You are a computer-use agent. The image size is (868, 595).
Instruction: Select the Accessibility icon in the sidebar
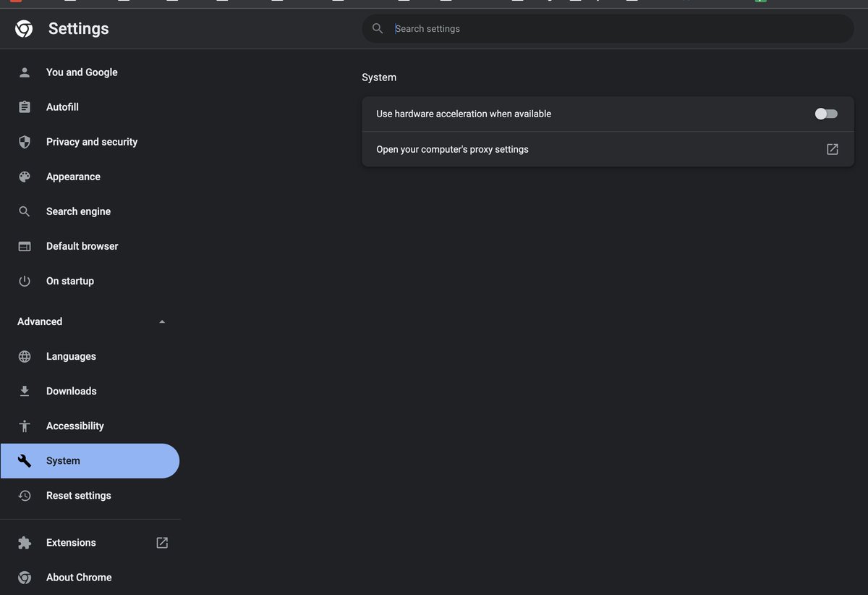tap(24, 426)
